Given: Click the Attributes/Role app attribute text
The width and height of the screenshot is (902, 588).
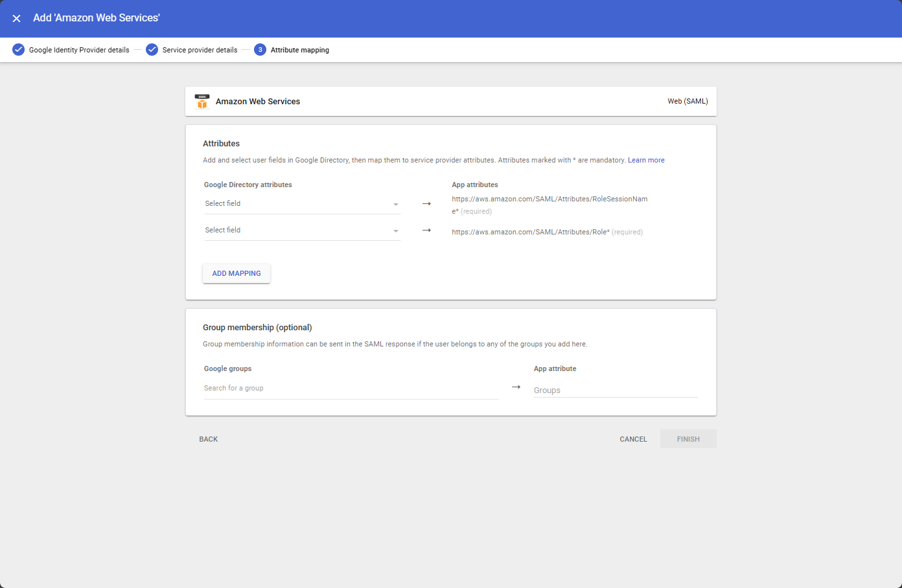Looking at the screenshot, I should point(531,232).
